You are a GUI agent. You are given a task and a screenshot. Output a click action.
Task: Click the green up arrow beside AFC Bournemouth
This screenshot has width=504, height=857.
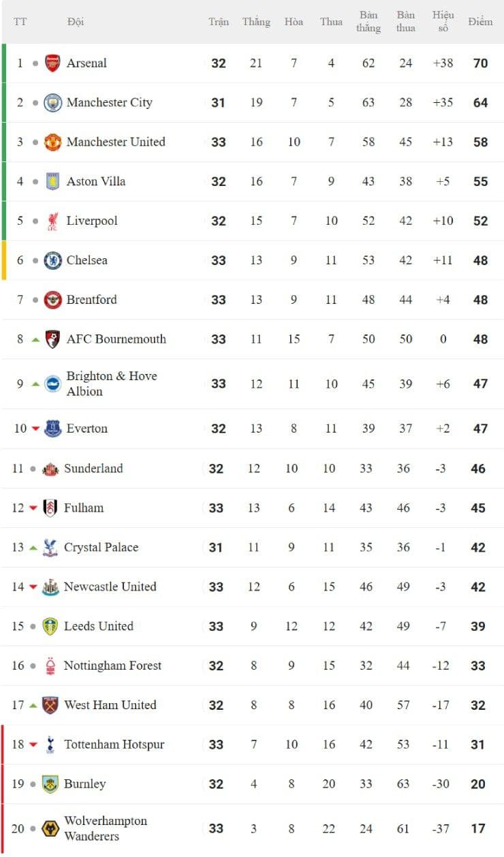click(35, 339)
